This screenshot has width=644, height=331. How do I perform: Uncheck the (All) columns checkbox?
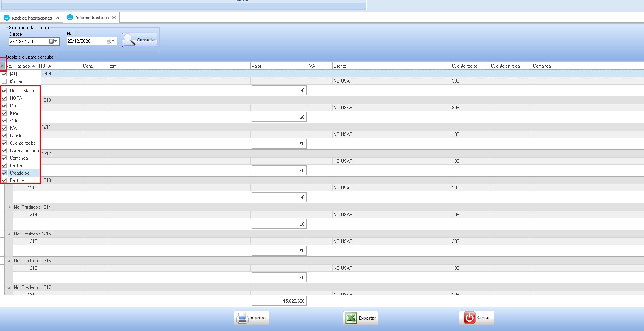(4, 74)
